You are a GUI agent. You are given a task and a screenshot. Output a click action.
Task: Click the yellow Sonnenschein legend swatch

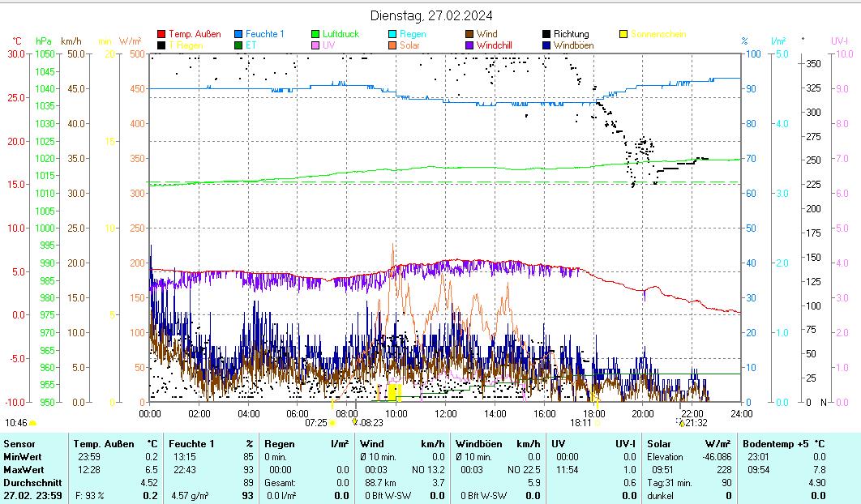pos(623,35)
